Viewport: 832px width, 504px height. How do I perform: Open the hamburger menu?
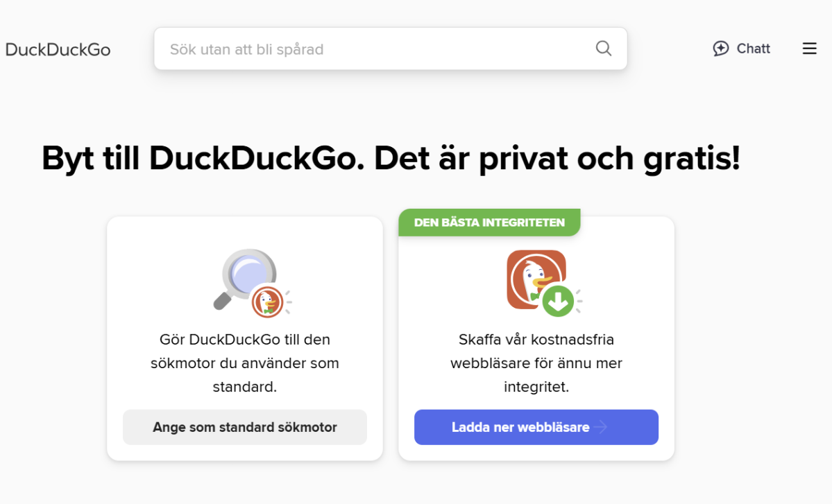pyautogui.click(x=809, y=49)
